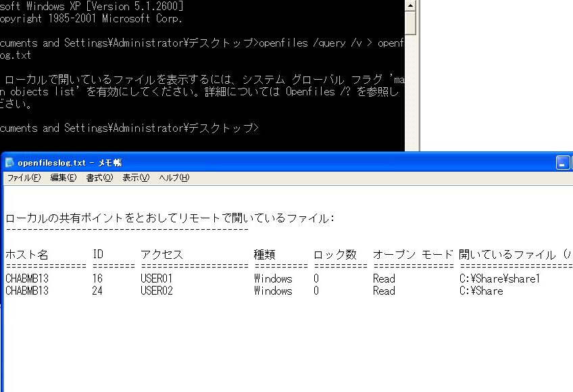Screen dimensions: 573x392
Task: Minimize the openfileslog.txt Notepad window
Action: tap(563, 163)
